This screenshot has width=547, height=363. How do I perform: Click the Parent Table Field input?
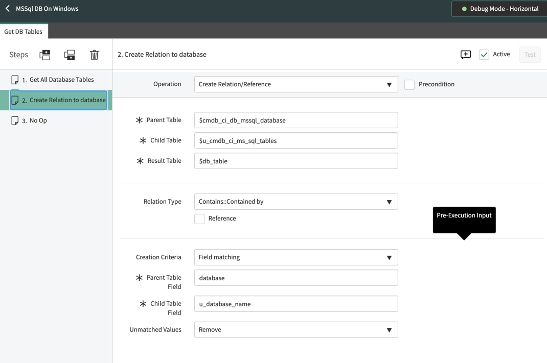(295, 278)
